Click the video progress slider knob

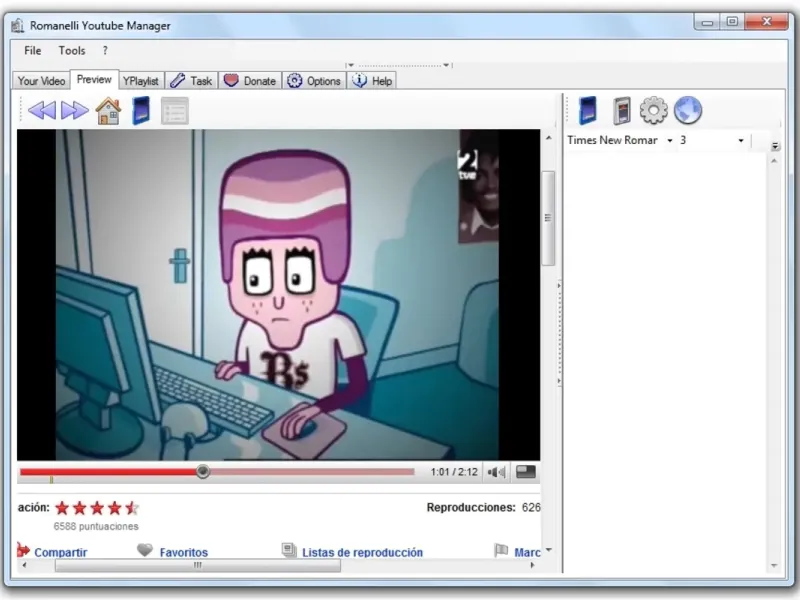coord(203,471)
